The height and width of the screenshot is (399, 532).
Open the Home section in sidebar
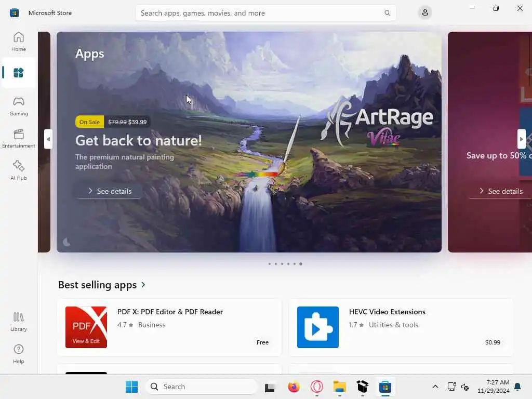[x=19, y=42]
